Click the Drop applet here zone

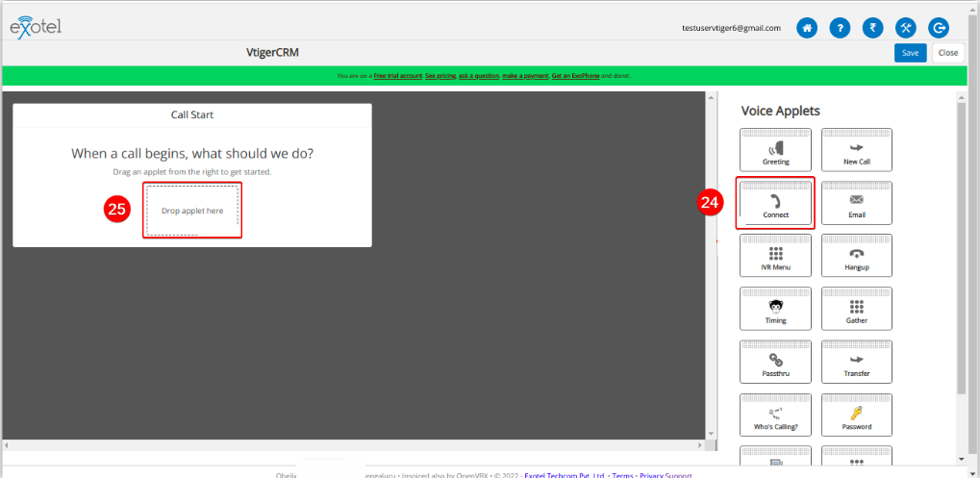click(x=192, y=211)
